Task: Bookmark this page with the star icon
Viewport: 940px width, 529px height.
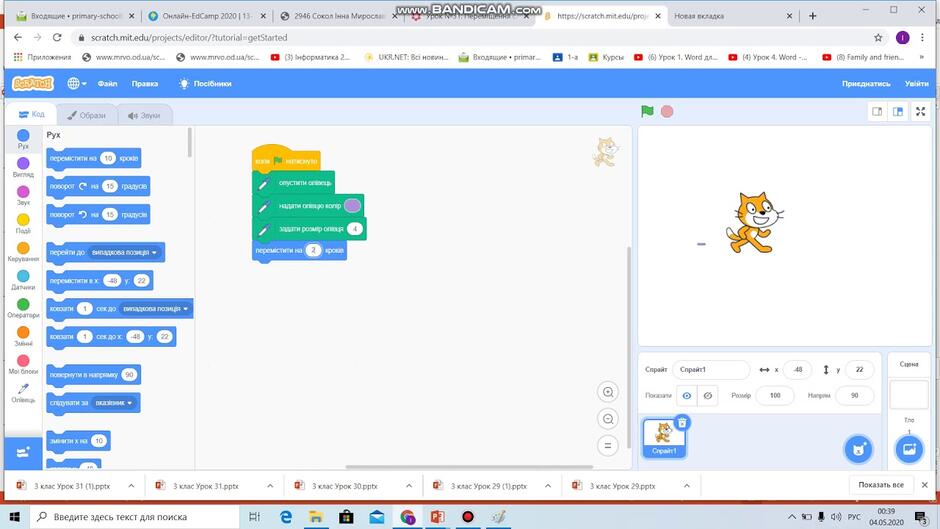Action: tap(878, 38)
